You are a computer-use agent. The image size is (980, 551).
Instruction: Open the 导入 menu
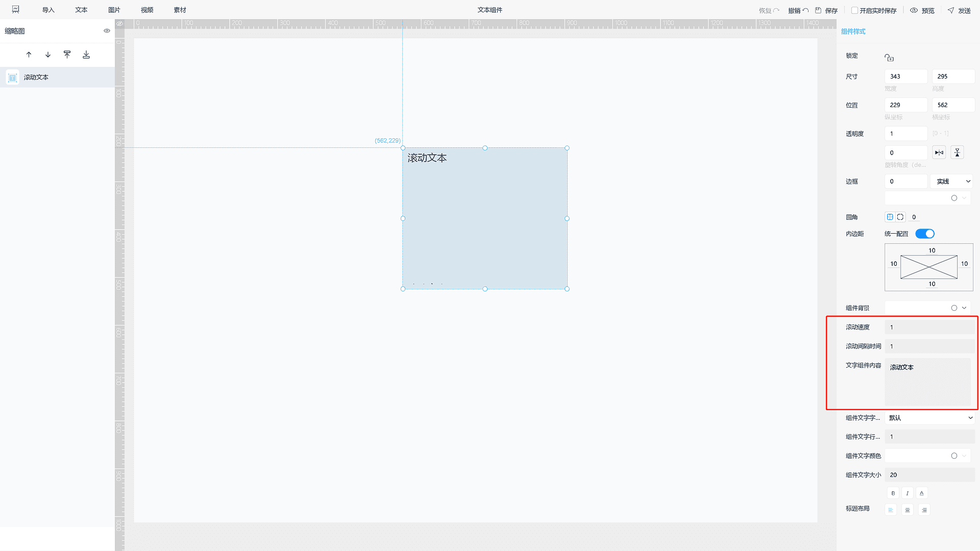coord(48,10)
